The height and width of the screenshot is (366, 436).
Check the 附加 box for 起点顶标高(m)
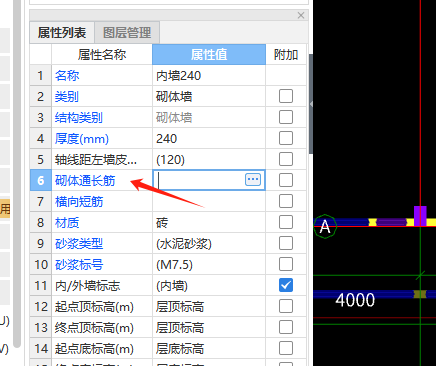pos(286,306)
